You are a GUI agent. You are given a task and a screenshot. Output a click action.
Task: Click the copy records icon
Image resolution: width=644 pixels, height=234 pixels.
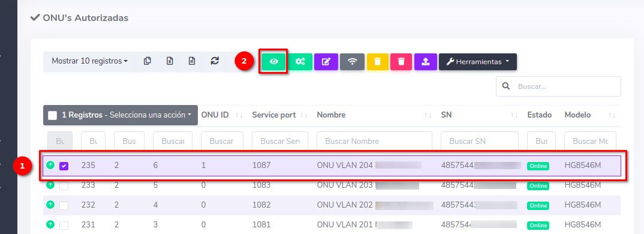(x=148, y=61)
